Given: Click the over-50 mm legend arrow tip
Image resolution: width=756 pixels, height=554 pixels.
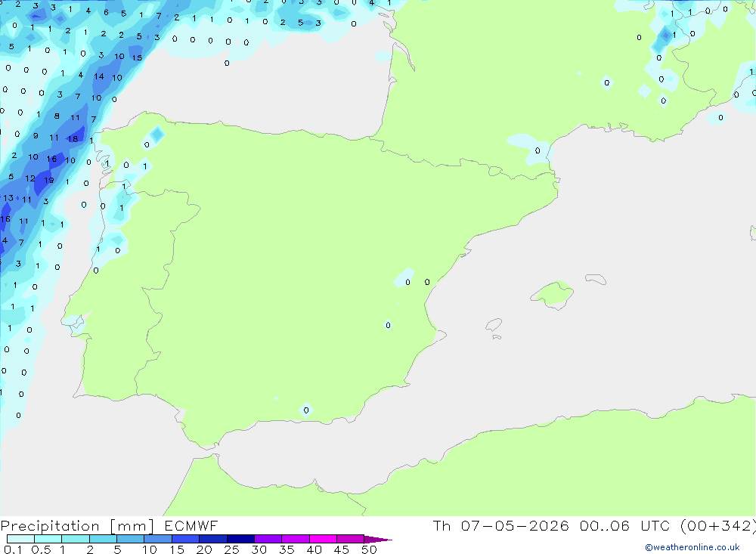Looking at the screenshot, I should (378, 540).
